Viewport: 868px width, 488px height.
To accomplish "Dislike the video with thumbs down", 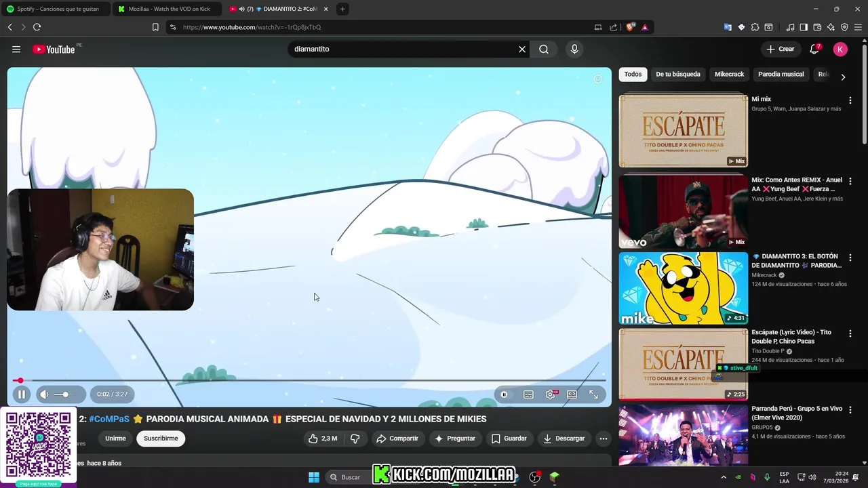I will 355,439.
